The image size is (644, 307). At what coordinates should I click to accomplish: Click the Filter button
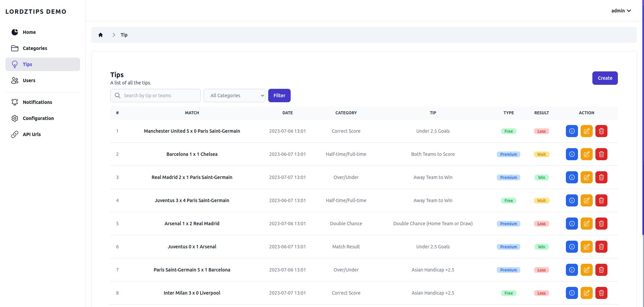tap(279, 96)
